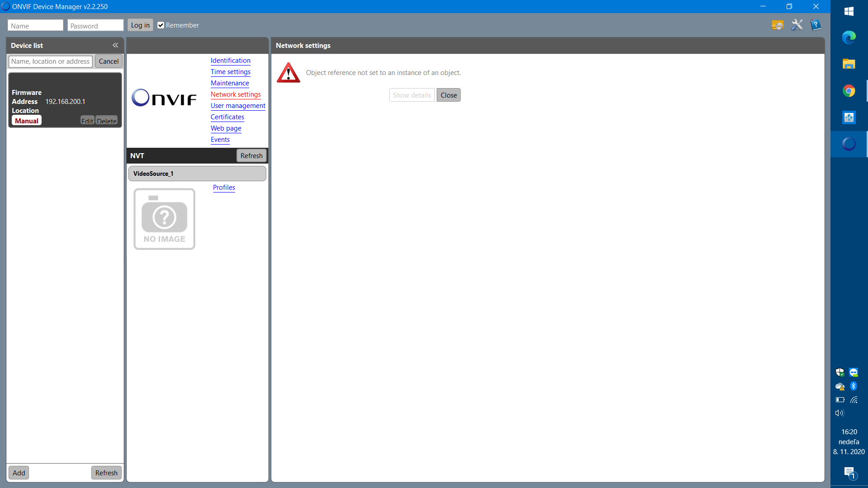Image resolution: width=868 pixels, height=488 pixels.
Task: Click the Add device button
Action: pyautogui.click(x=19, y=473)
